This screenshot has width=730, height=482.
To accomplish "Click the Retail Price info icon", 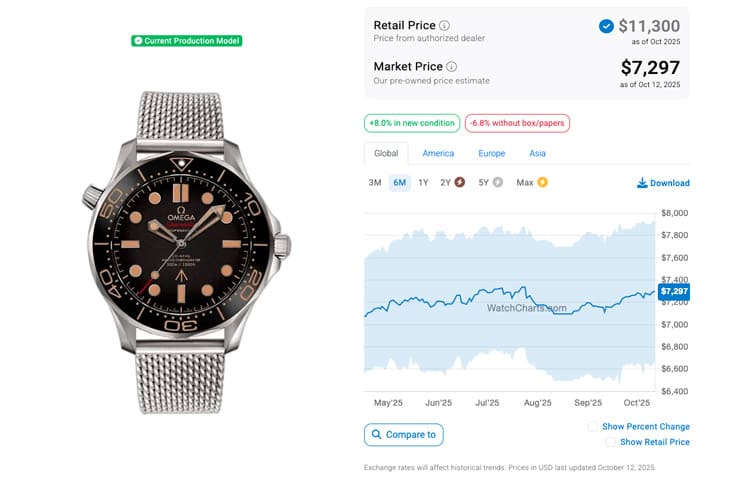I will tap(445, 25).
